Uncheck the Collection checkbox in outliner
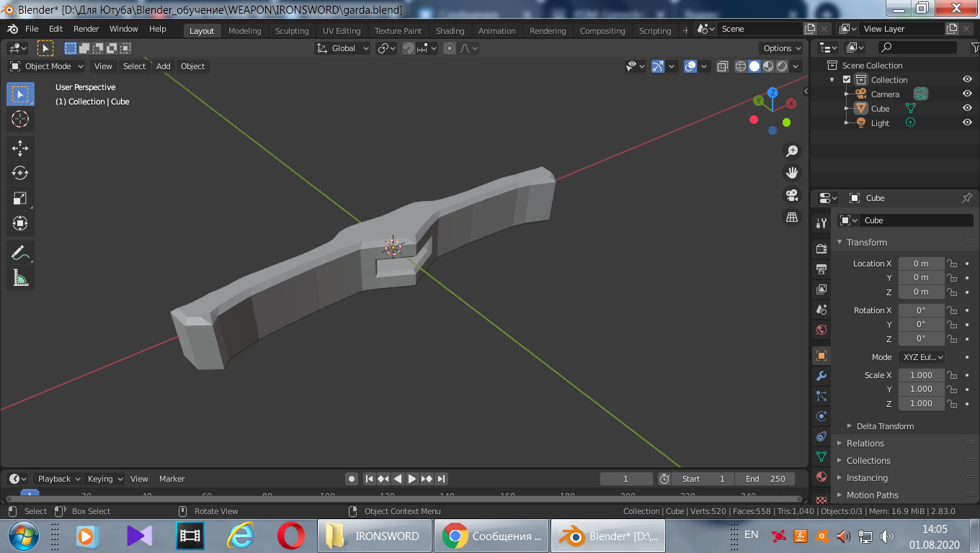 pyautogui.click(x=847, y=80)
